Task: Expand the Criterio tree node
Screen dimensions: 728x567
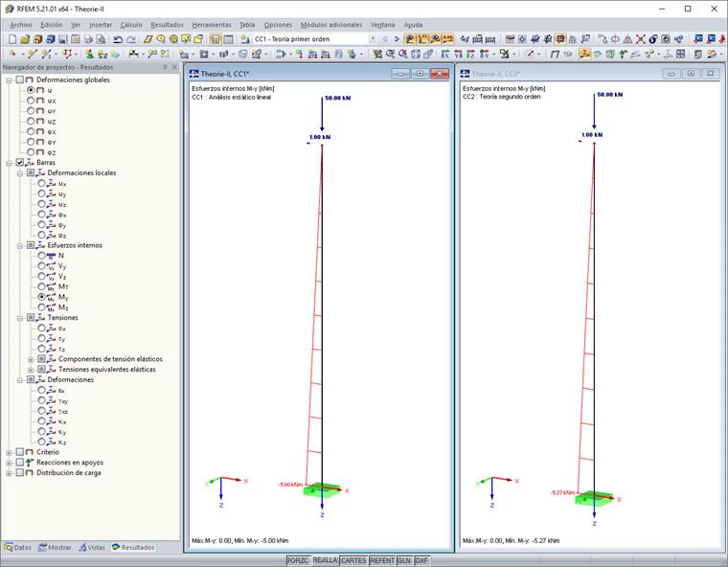Action: click(x=9, y=452)
